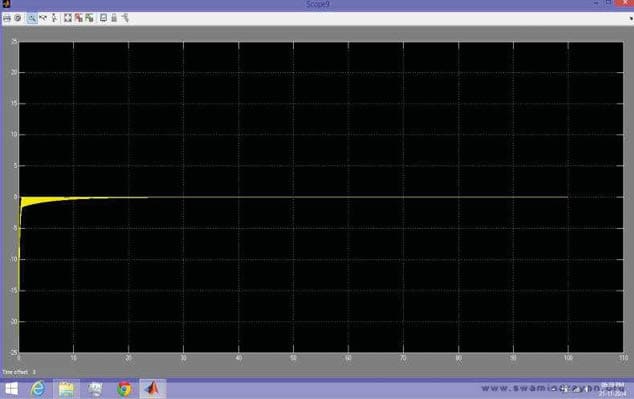The image size is (634, 399).
Task: Open Internet Explorer from taskbar
Action: click(x=38, y=389)
